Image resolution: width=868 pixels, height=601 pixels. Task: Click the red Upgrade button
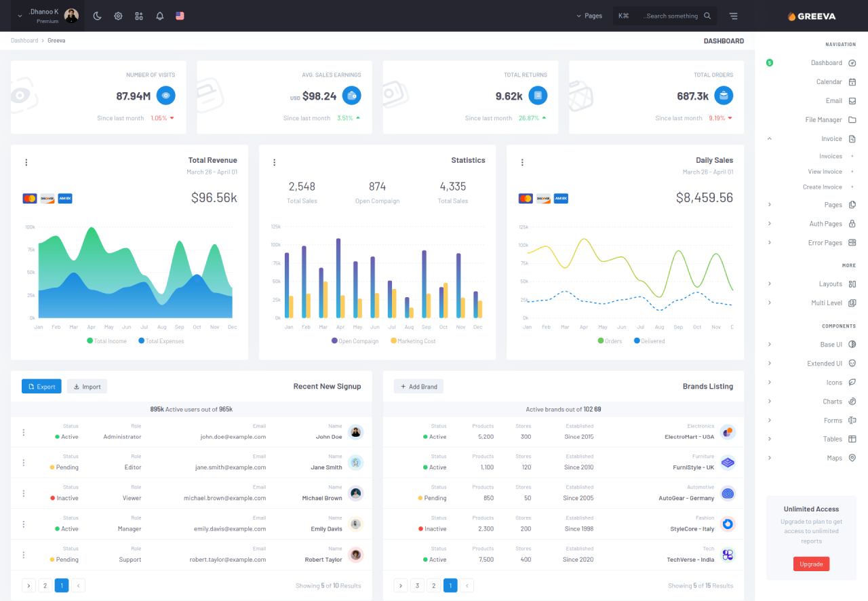(811, 564)
